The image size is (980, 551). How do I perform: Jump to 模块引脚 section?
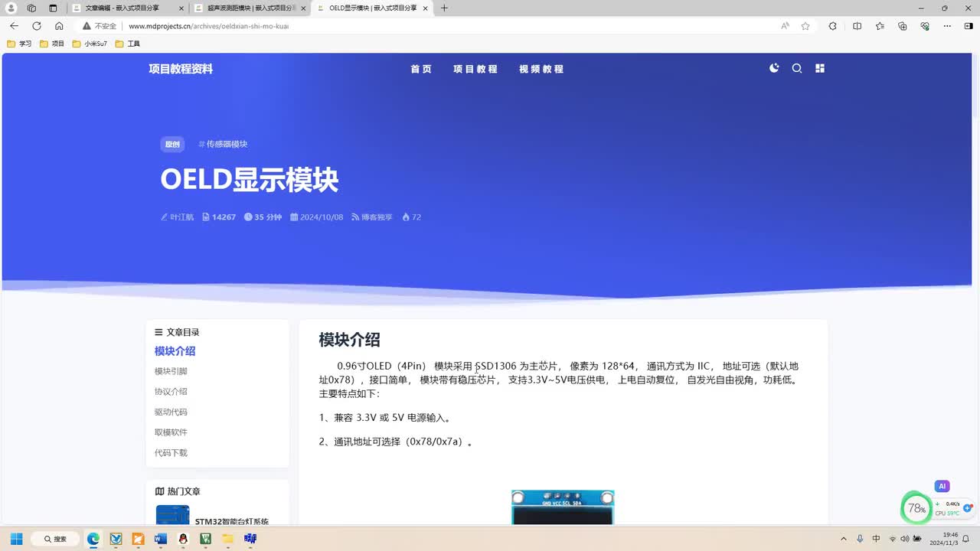(171, 371)
